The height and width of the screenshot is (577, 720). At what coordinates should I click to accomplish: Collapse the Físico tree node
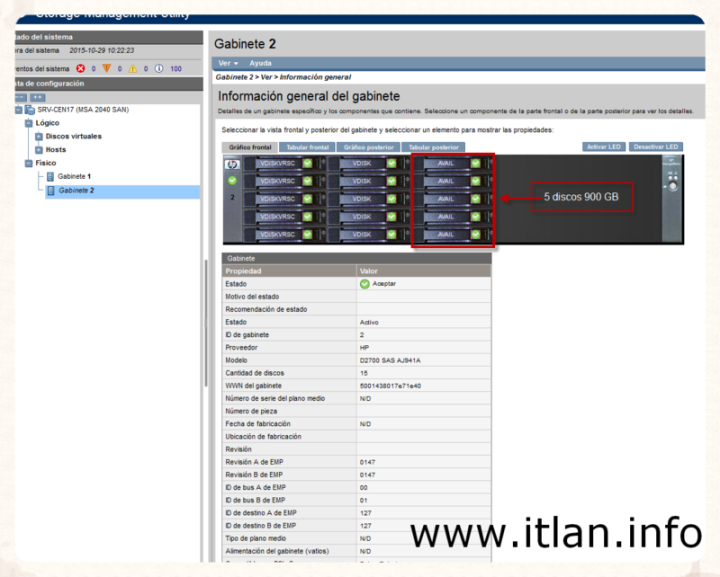[x=29, y=162]
